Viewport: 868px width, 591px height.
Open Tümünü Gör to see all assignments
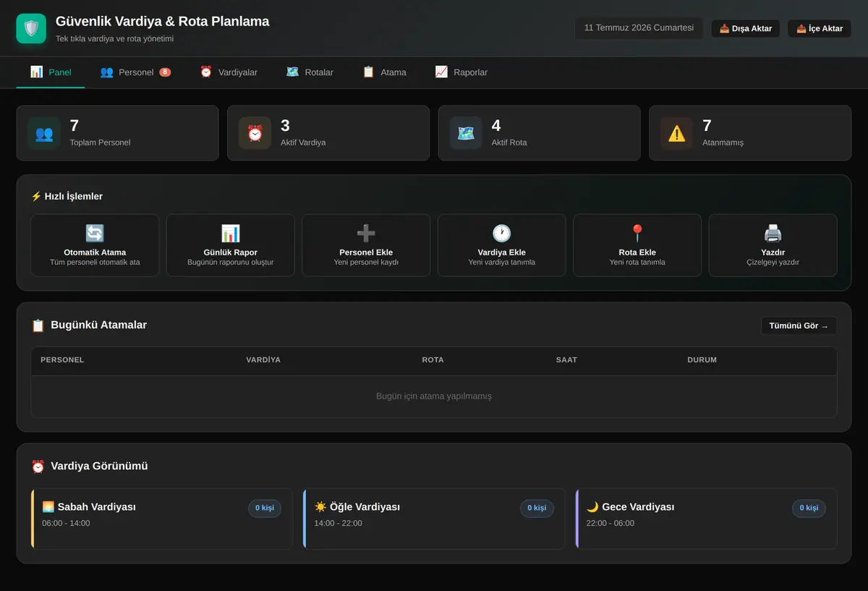click(x=799, y=326)
